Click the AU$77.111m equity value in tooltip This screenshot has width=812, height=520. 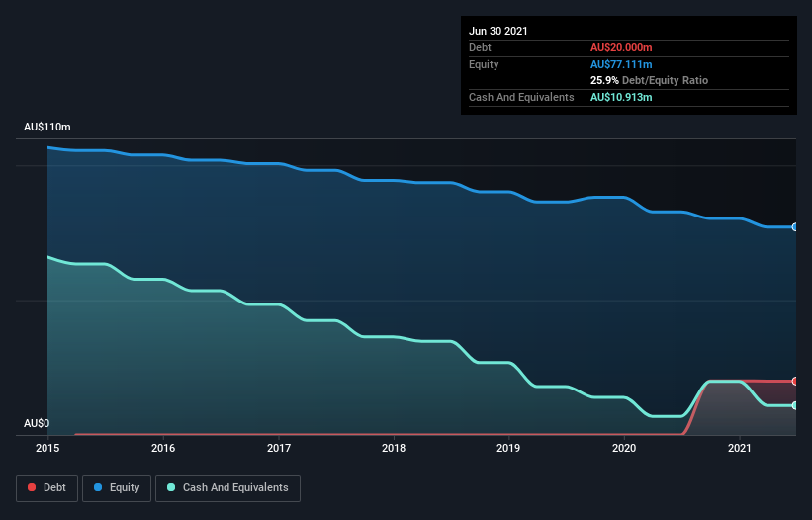click(621, 64)
